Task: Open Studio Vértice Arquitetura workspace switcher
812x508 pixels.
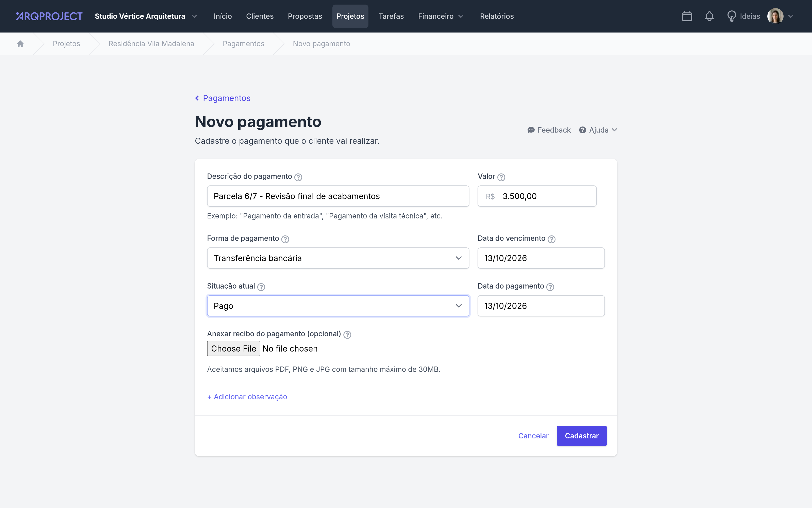Action: click(146, 16)
